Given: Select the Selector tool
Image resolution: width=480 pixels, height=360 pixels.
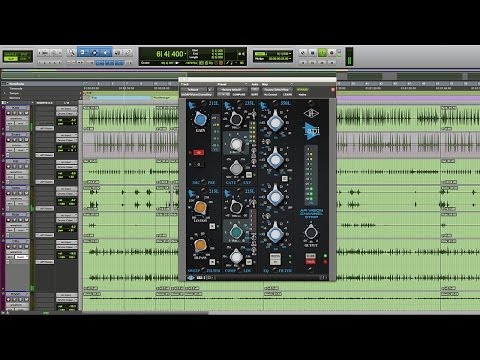Looking at the screenshot, I should point(95,52).
